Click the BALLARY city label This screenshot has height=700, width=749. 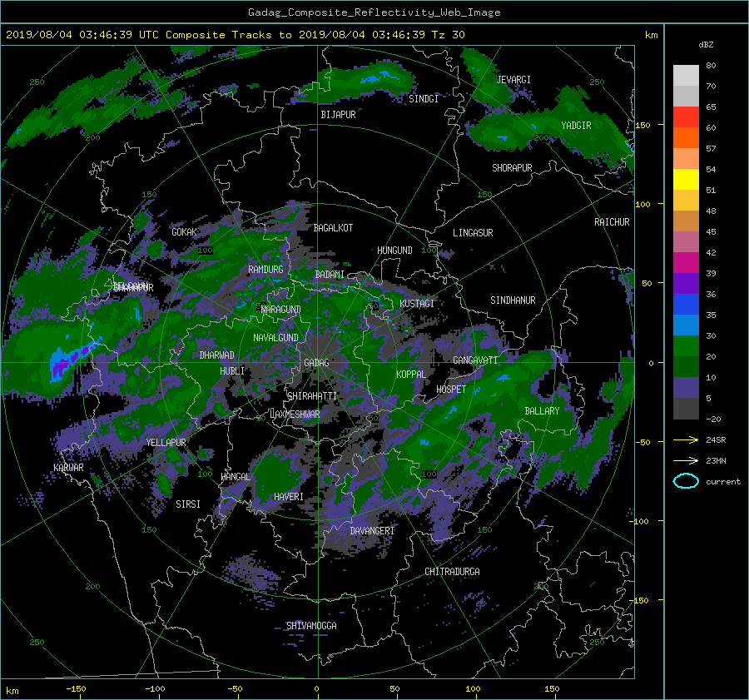pyautogui.click(x=542, y=411)
